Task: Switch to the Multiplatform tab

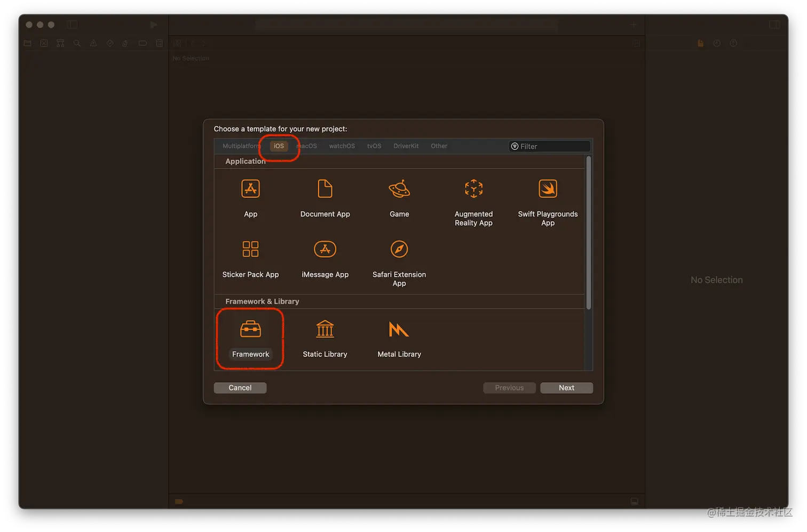Action: 241,146
